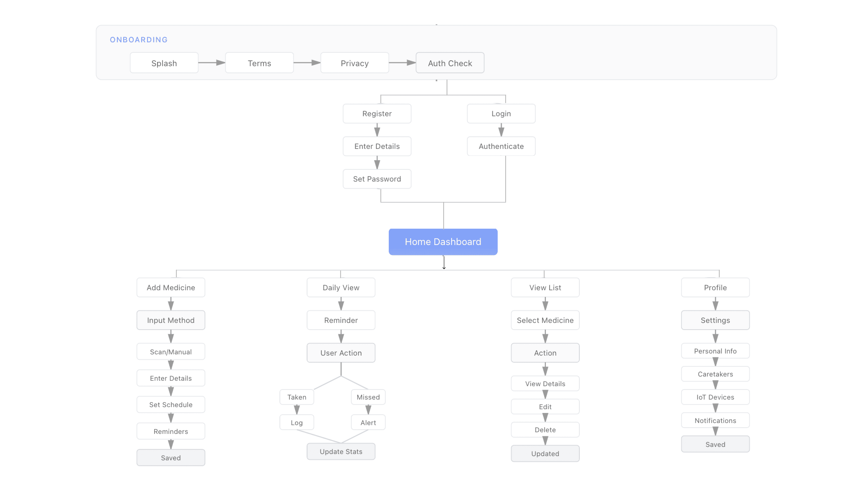Image resolution: width=868 pixels, height=485 pixels.
Task: Select the Privacy node
Action: coord(354,63)
